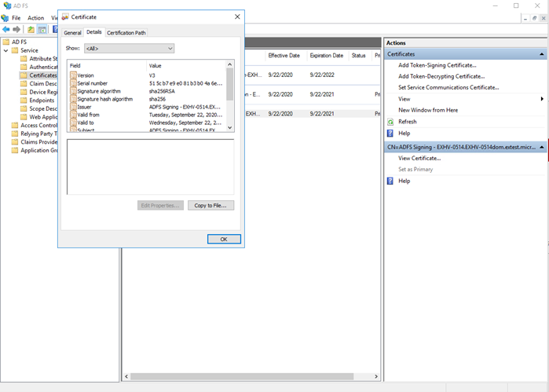Click the Serial number field icon
Viewport: 549px width, 392px height.
point(73,83)
